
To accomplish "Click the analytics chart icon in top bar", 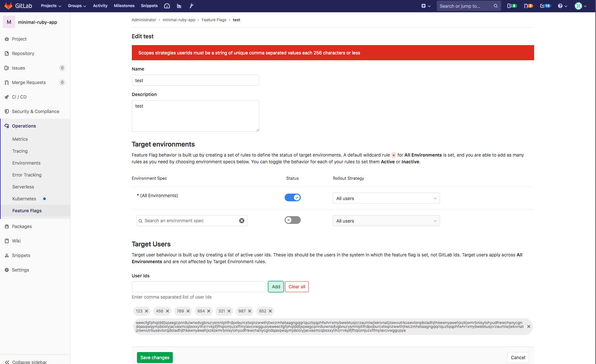I will tap(179, 5).
